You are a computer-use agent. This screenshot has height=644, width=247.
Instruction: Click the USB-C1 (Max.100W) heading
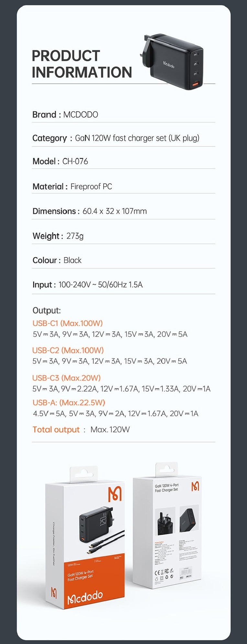[x=68, y=323]
